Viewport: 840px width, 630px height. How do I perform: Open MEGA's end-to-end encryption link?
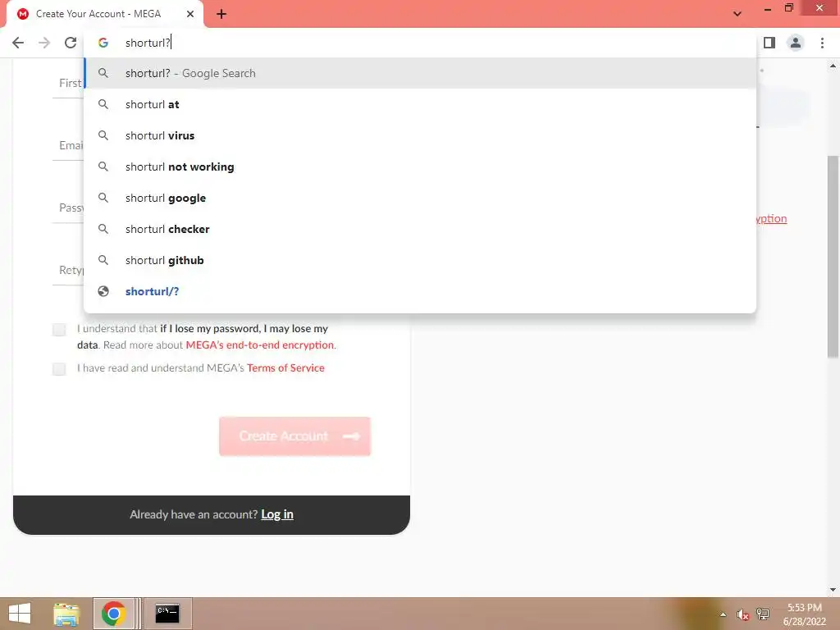coord(259,345)
